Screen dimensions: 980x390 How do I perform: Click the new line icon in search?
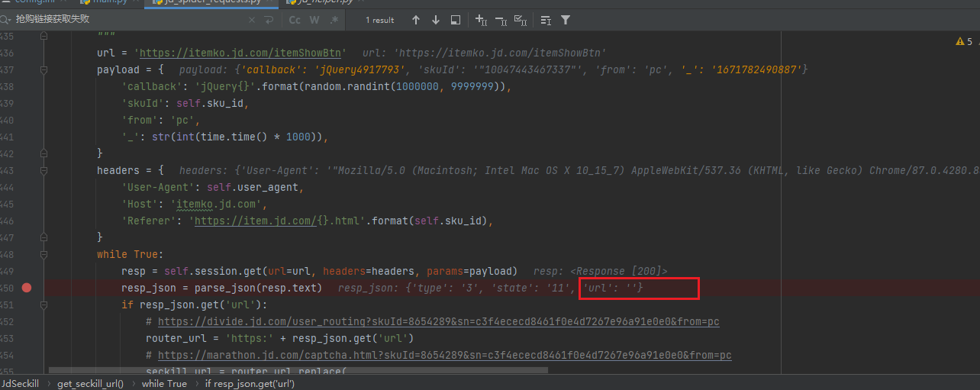click(269, 20)
